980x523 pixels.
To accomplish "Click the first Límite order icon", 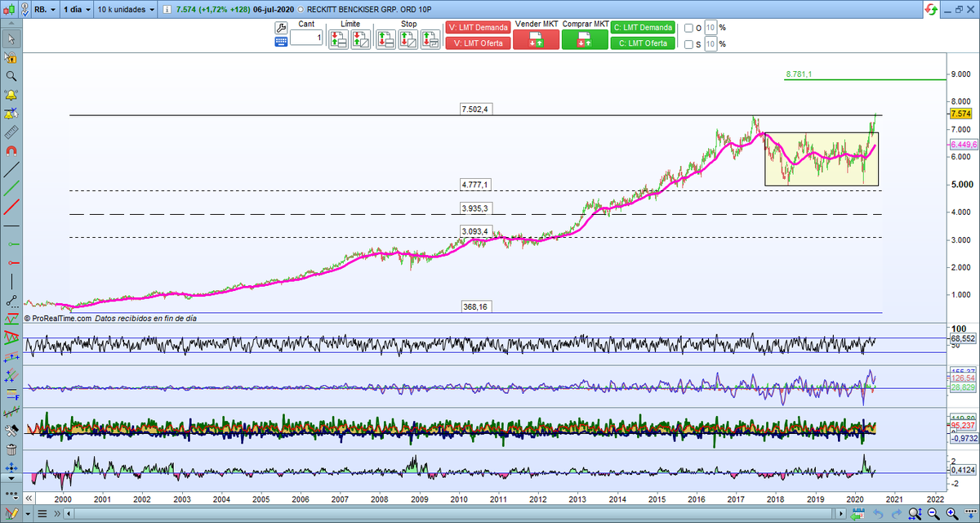I will click(339, 39).
